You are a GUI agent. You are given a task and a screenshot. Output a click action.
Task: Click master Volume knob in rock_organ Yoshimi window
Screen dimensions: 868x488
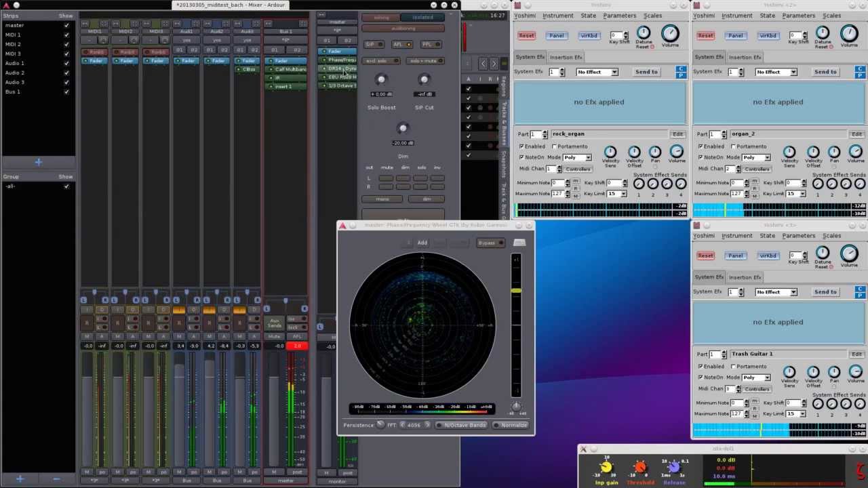tap(670, 33)
